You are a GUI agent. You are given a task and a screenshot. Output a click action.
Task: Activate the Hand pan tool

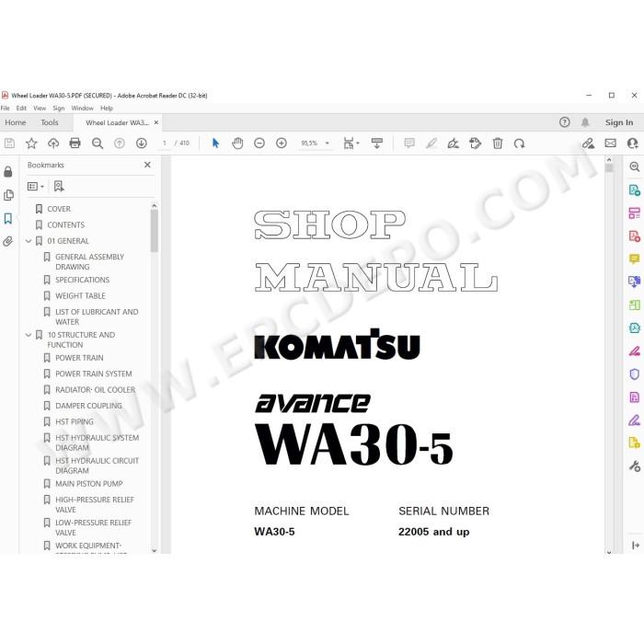[x=237, y=144]
